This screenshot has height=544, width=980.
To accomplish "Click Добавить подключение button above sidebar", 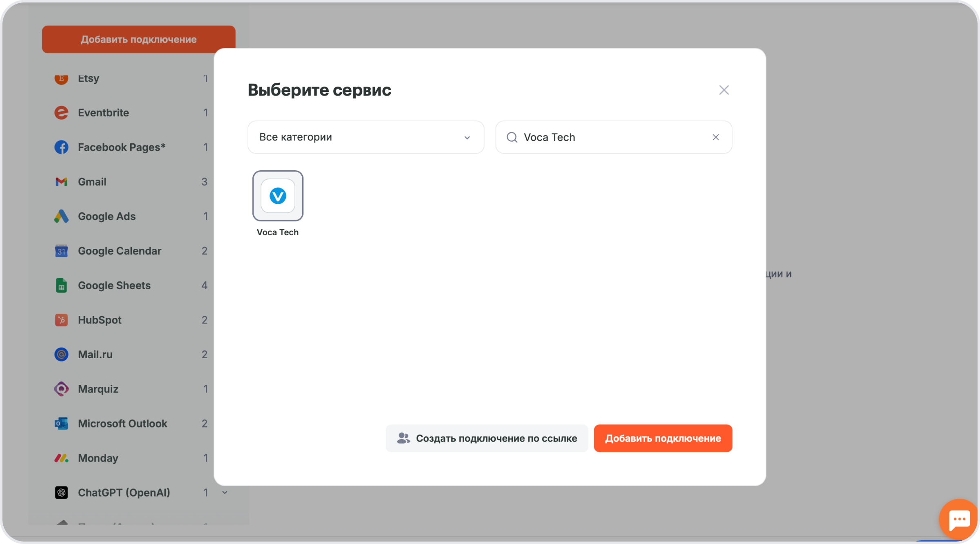I will point(138,39).
